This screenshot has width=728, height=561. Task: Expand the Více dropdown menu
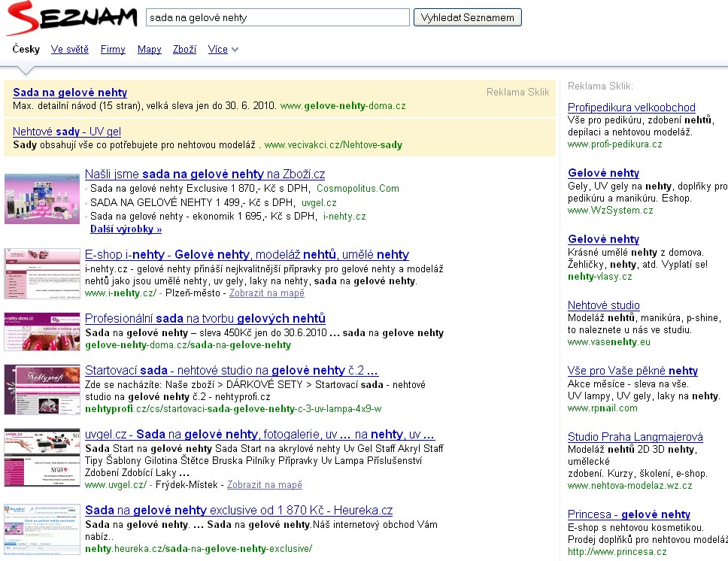[223, 49]
